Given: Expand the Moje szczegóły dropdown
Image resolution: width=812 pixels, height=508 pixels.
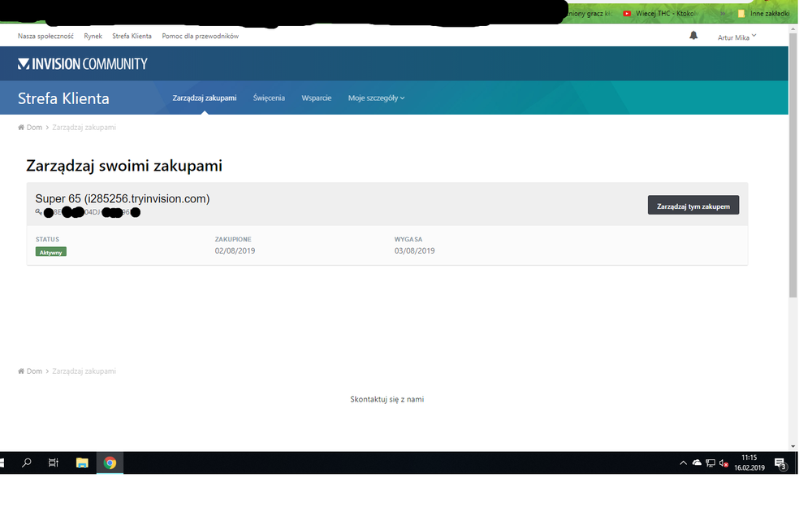Looking at the screenshot, I should click(376, 98).
